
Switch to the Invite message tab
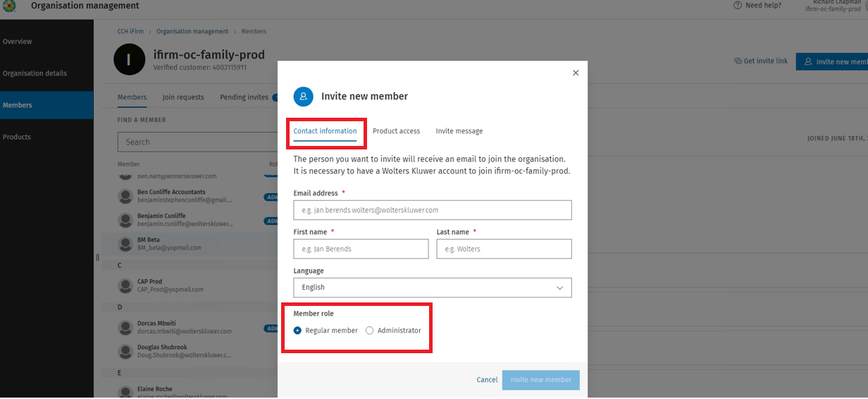[x=459, y=131]
